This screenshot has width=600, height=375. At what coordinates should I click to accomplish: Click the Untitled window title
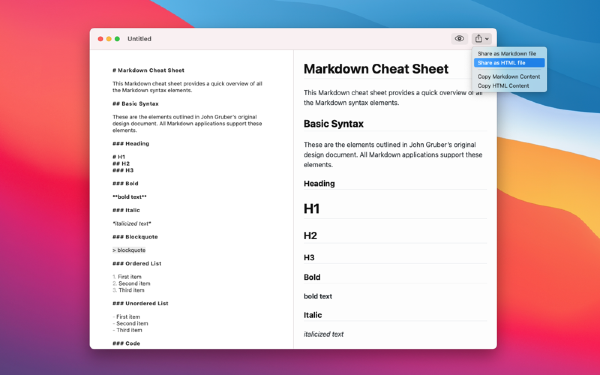[139, 39]
